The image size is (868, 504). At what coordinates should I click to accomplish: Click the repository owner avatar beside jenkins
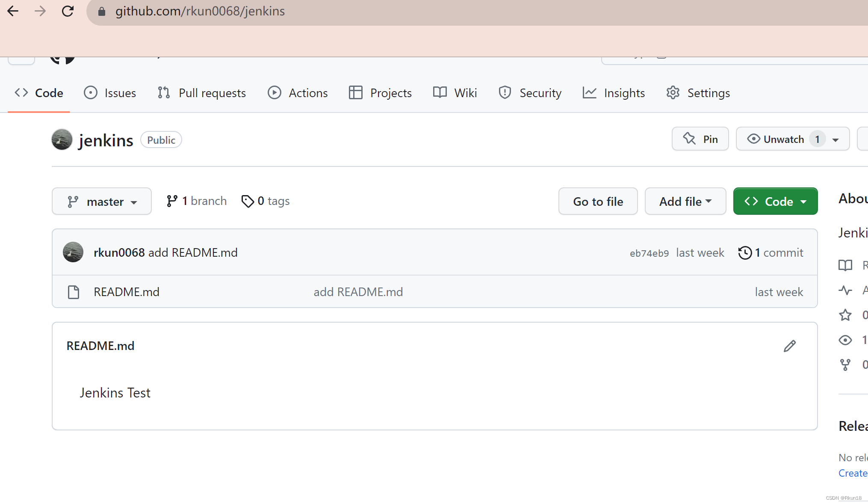coord(62,139)
